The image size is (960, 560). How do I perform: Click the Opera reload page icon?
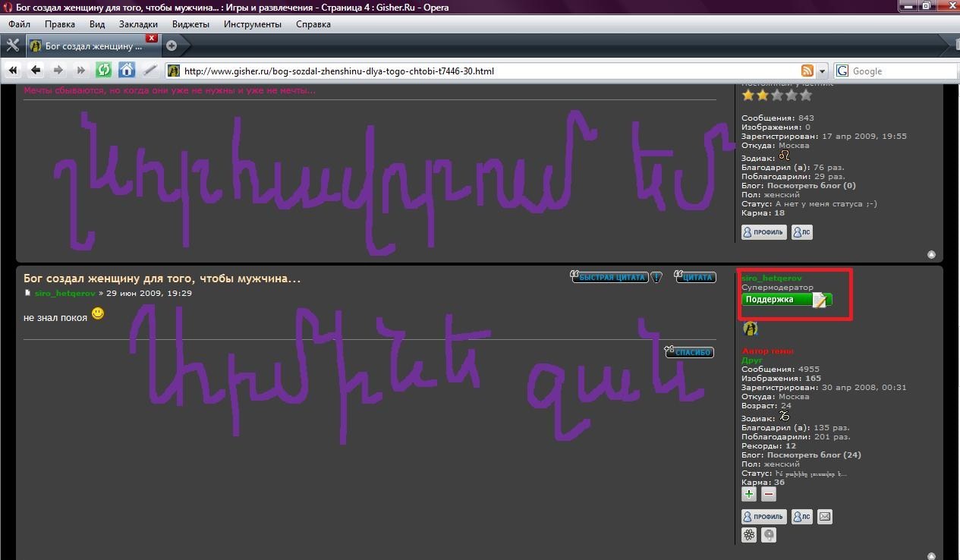(x=104, y=71)
